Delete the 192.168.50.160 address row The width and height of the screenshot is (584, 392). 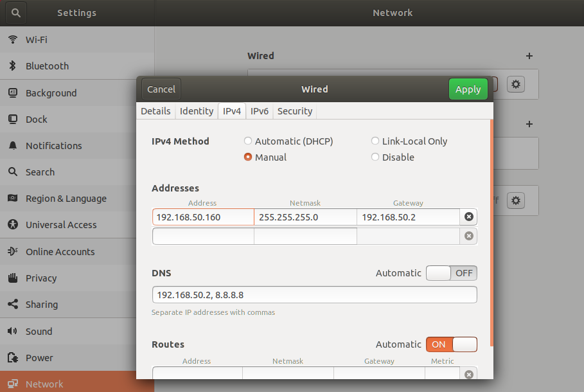[x=469, y=217]
